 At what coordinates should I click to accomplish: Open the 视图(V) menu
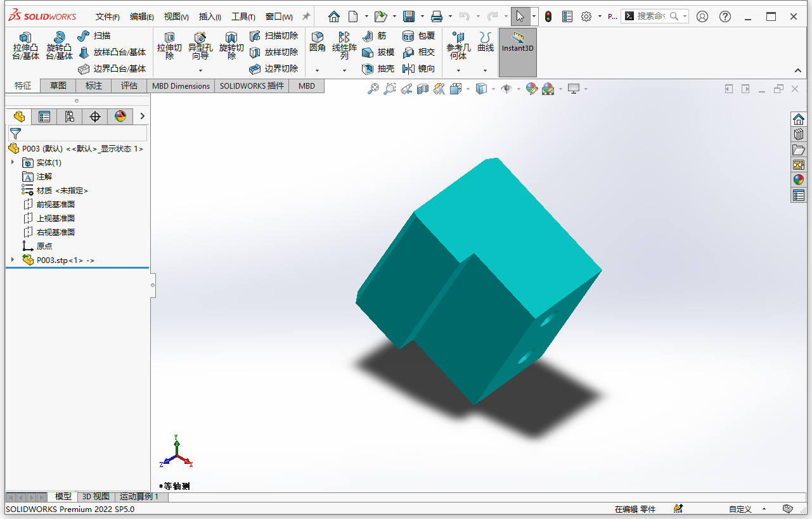click(x=176, y=17)
